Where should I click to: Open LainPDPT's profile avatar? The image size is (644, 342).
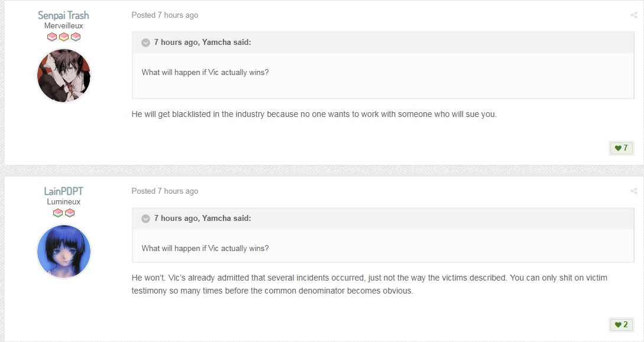tap(64, 252)
